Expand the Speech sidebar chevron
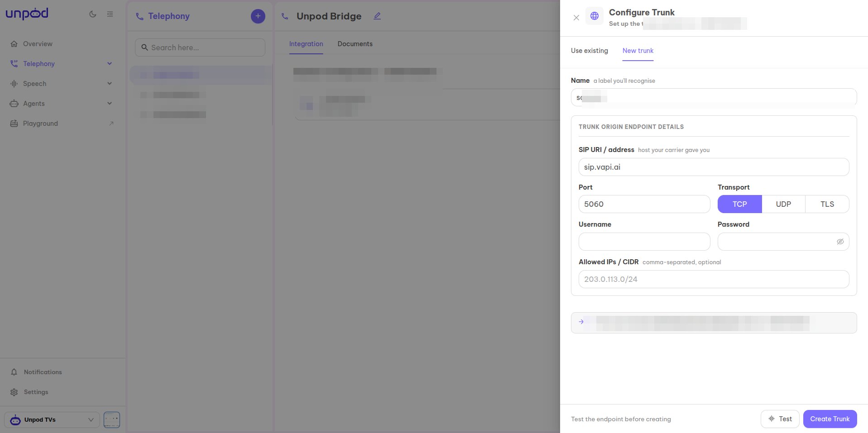The width and height of the screenshot is (868, 433). click(x=110, y=84)
